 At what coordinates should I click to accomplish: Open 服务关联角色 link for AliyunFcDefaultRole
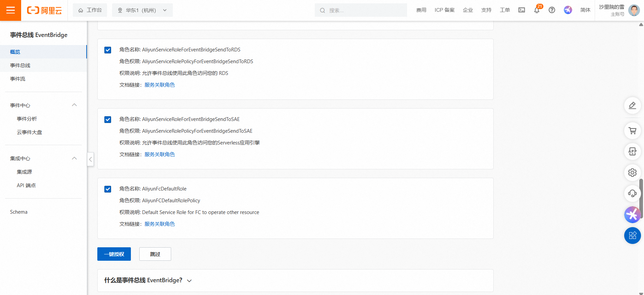click(160, 224)
